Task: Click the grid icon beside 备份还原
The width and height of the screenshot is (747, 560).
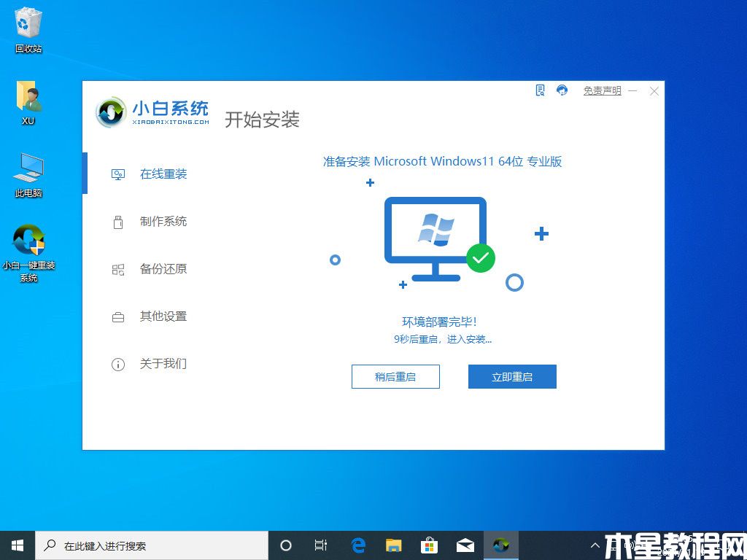Action: point(118,270)
